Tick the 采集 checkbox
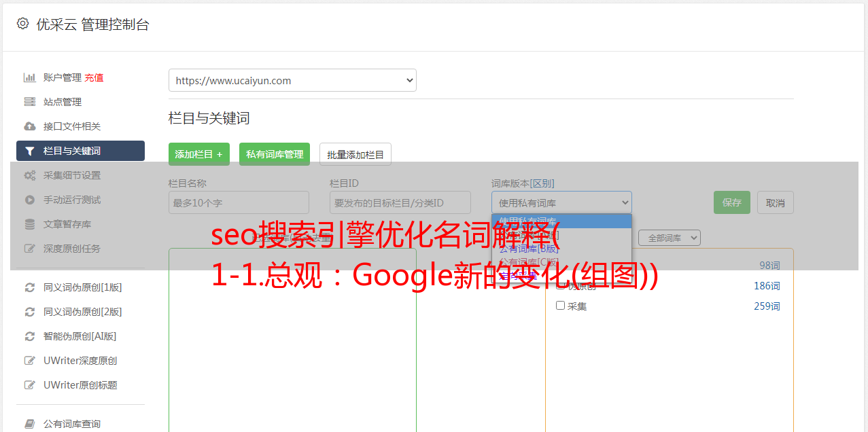Viewport: 868px width, 432px height. tap(561, 306)
